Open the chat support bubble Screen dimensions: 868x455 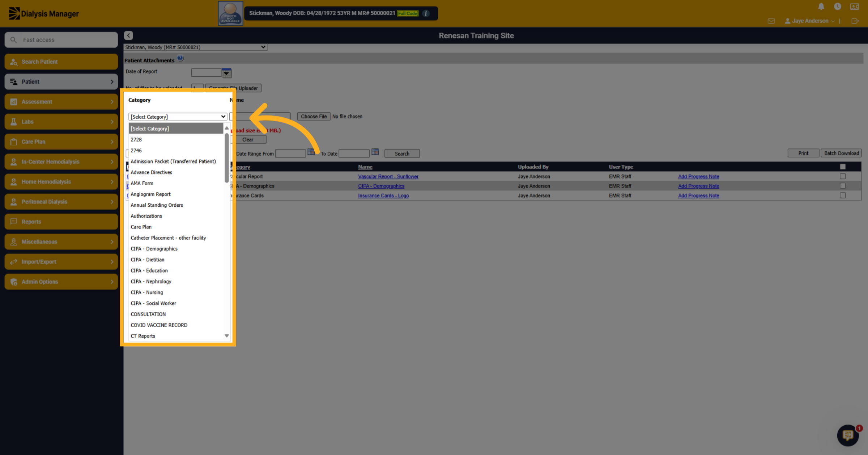[848, 435]
